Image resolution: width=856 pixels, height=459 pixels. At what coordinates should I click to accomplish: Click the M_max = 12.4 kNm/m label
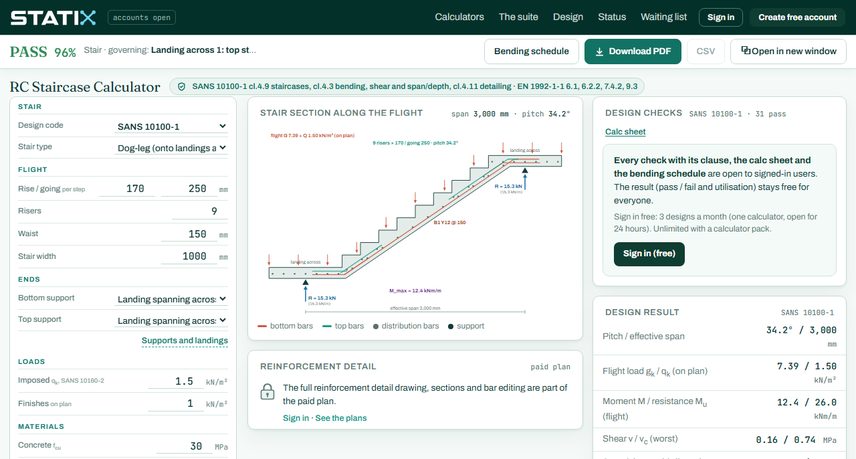pyautogui.click(x=415, y=291)
